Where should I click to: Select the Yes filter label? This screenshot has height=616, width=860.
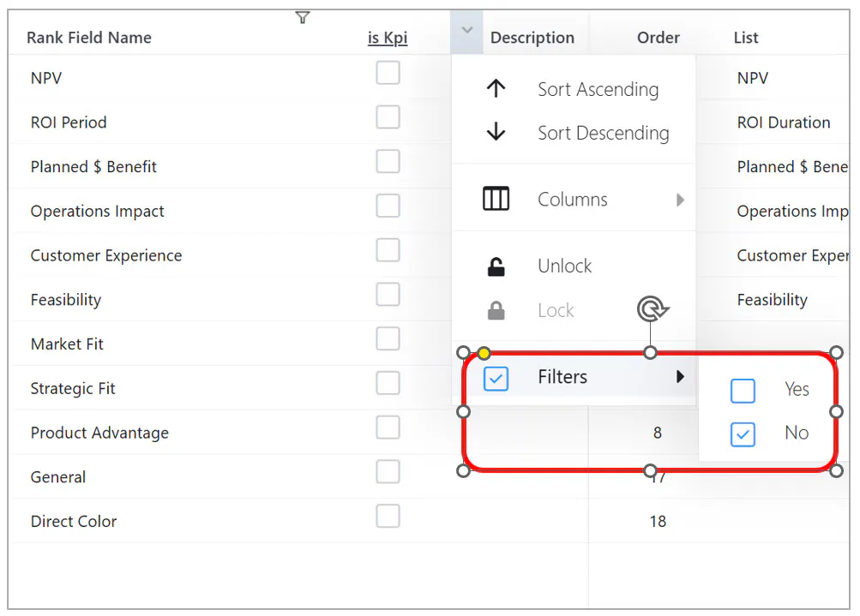(x=797, y=389)
